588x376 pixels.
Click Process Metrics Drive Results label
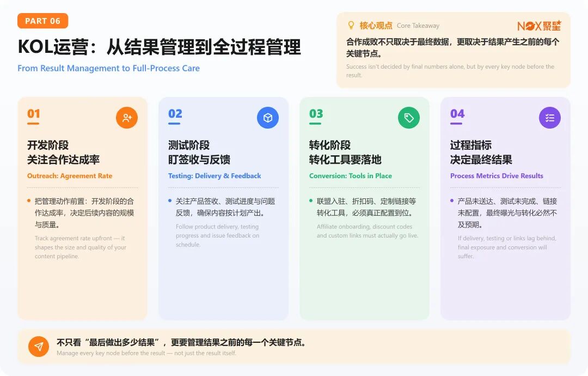coord(497,175)
